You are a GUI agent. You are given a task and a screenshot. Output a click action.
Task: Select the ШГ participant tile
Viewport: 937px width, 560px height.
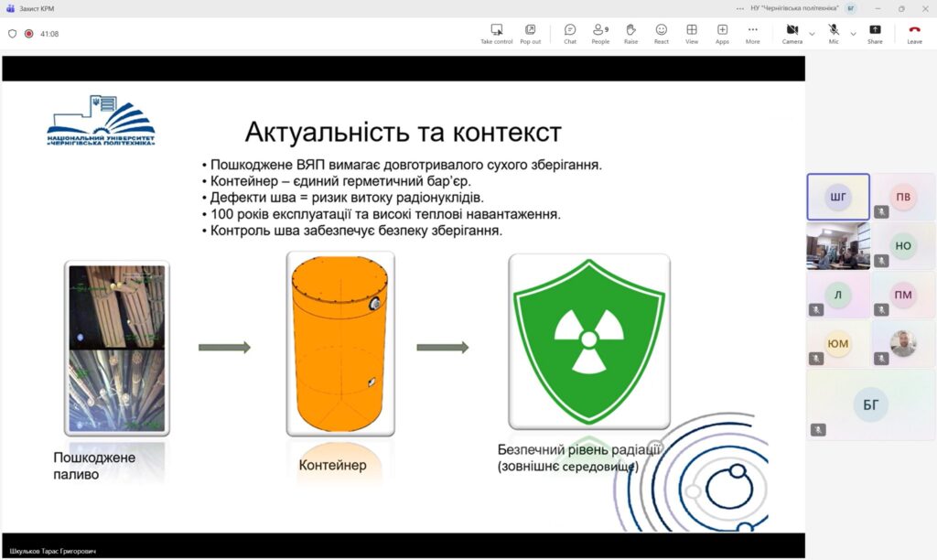coord(838,197)
